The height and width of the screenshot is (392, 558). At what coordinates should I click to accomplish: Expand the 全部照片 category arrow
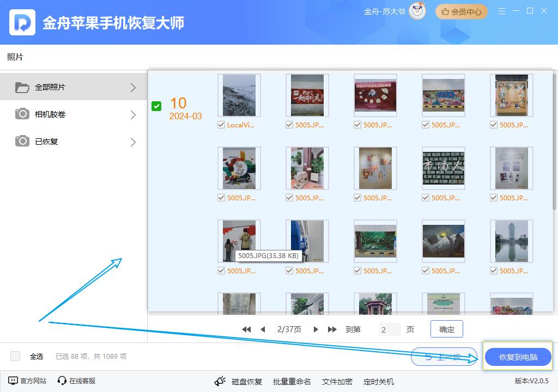134,87
